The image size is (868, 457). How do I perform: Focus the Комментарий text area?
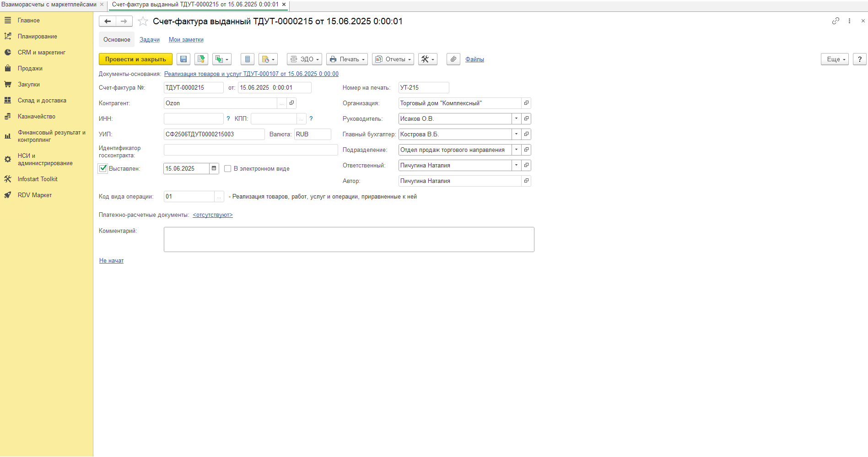349,239
